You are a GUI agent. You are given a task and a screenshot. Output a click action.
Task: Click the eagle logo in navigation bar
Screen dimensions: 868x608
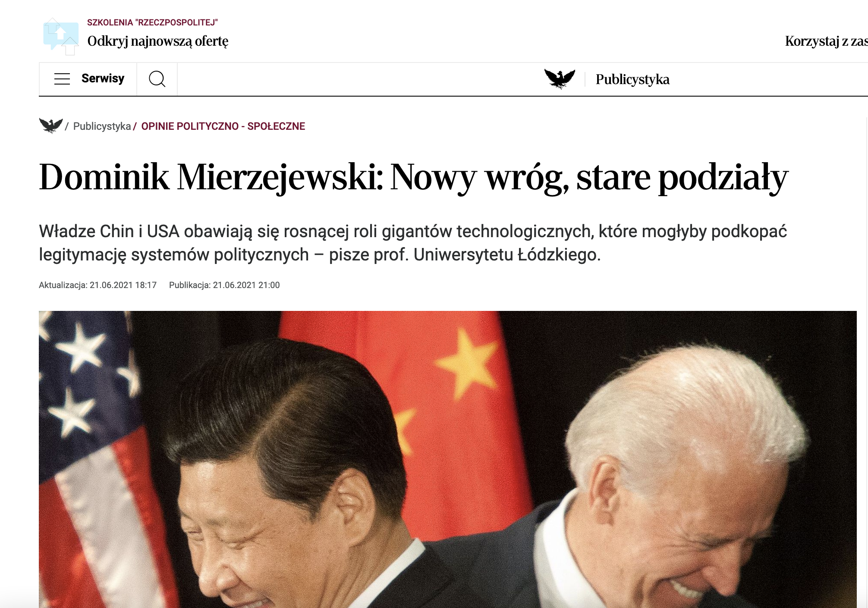tap(560, 79)
